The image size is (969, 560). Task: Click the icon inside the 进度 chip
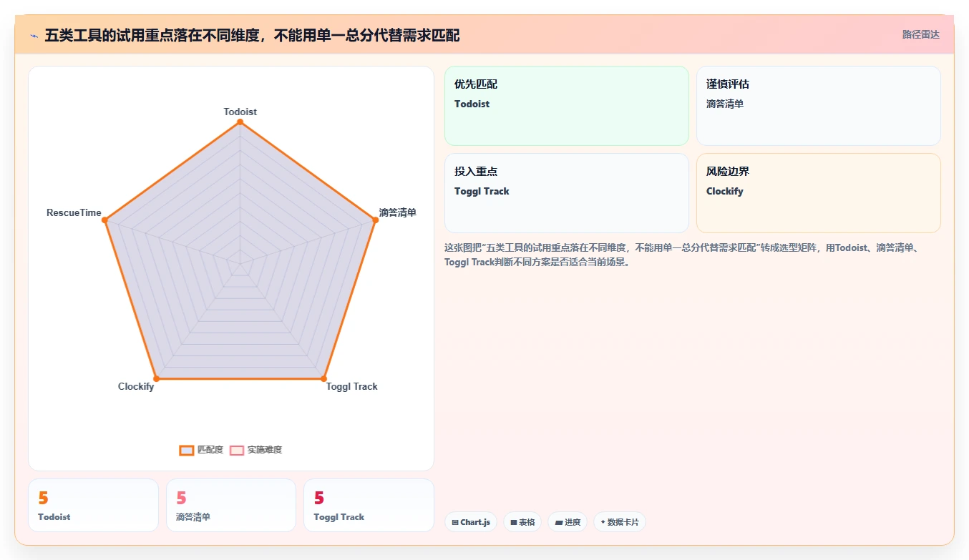click(x=558, y=523)
